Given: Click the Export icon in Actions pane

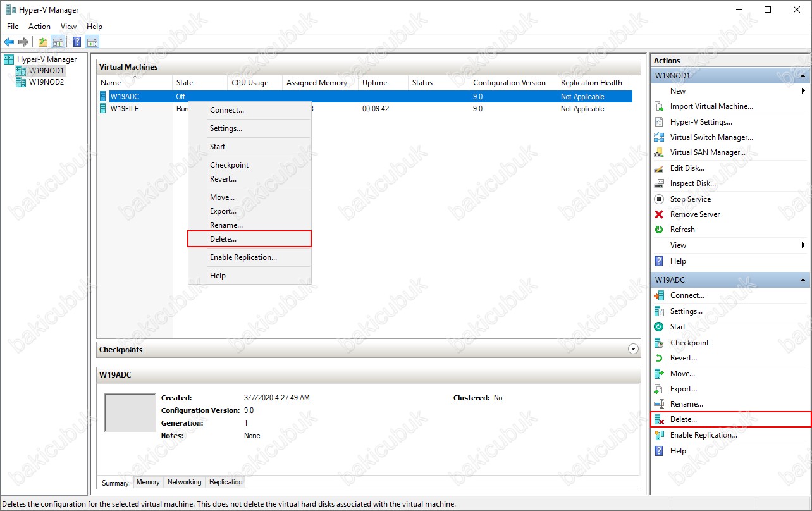Looking at the screenshot, I should pyautogui.click(x=658, y=389).
